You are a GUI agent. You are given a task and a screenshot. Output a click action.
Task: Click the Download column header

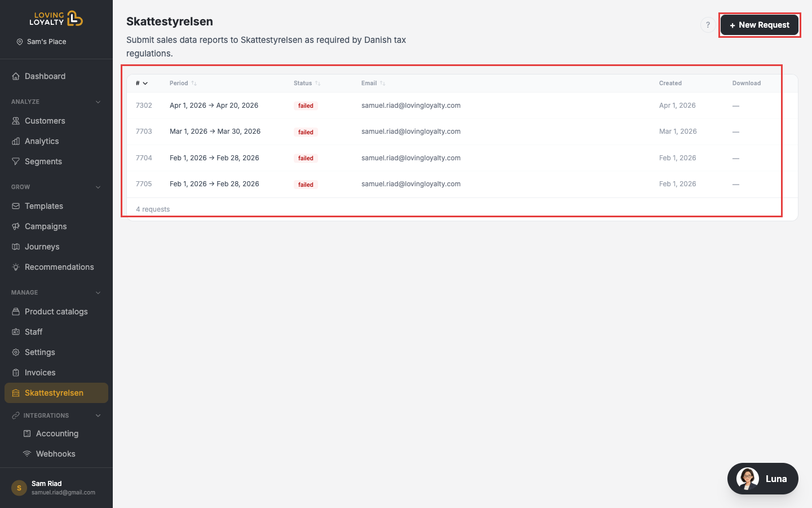(x=747, y=83)
